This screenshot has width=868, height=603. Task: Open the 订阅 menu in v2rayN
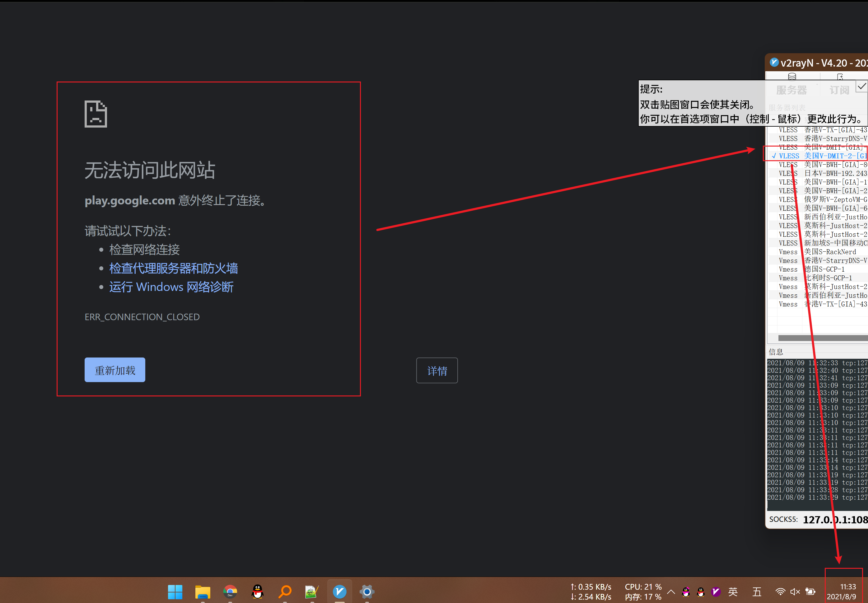pyautogui.click(x=839, y=91)
